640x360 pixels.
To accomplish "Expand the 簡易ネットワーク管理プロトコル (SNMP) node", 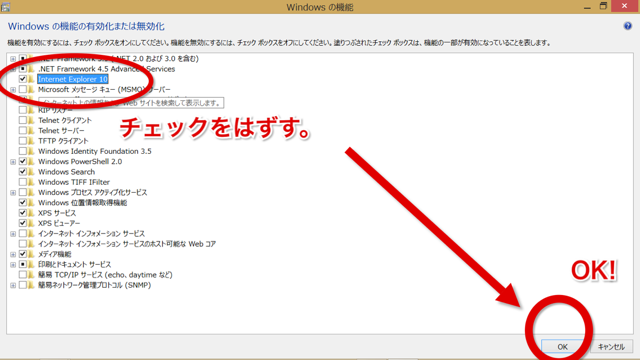I will coord(13,285).
